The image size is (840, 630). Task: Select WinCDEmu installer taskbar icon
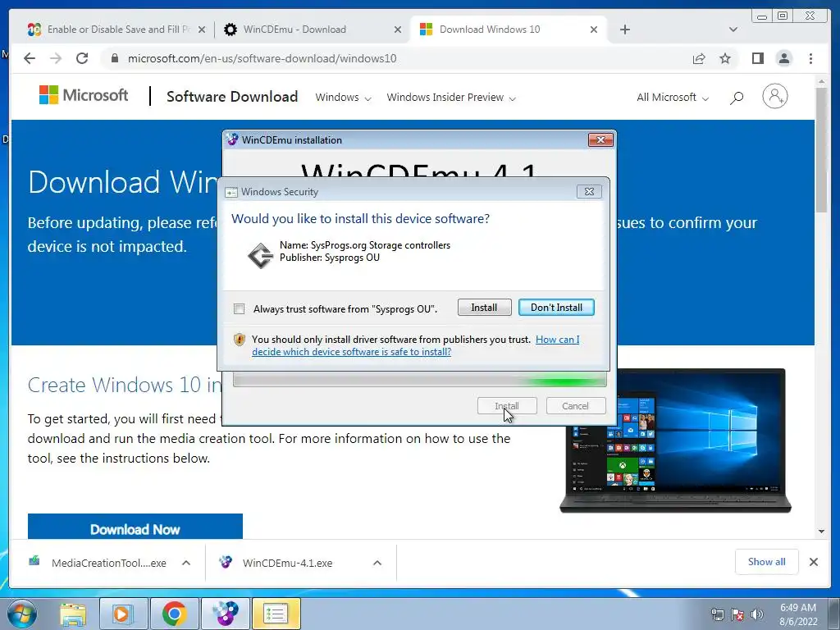tap(226, 614)
